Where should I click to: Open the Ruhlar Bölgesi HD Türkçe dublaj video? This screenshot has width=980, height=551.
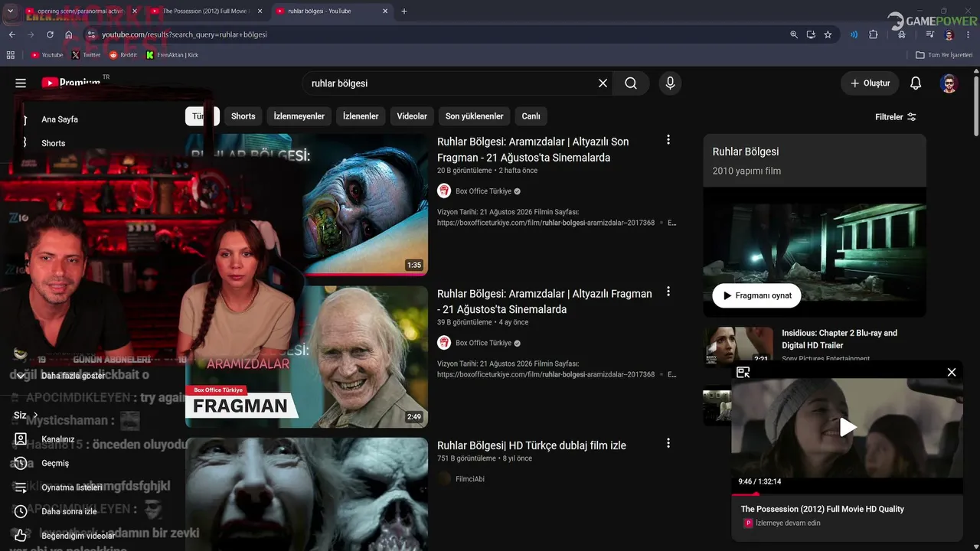pos(531,445)
